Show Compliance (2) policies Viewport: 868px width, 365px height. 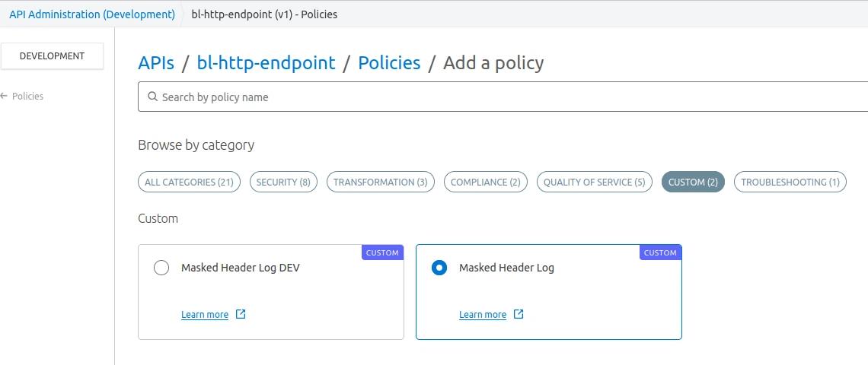(485, 182)
